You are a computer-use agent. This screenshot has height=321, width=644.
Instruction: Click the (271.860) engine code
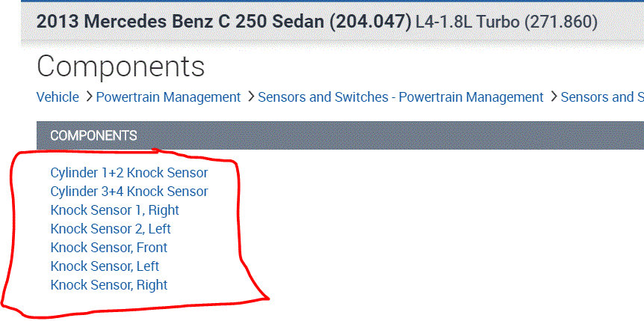[x=561, y=22]
